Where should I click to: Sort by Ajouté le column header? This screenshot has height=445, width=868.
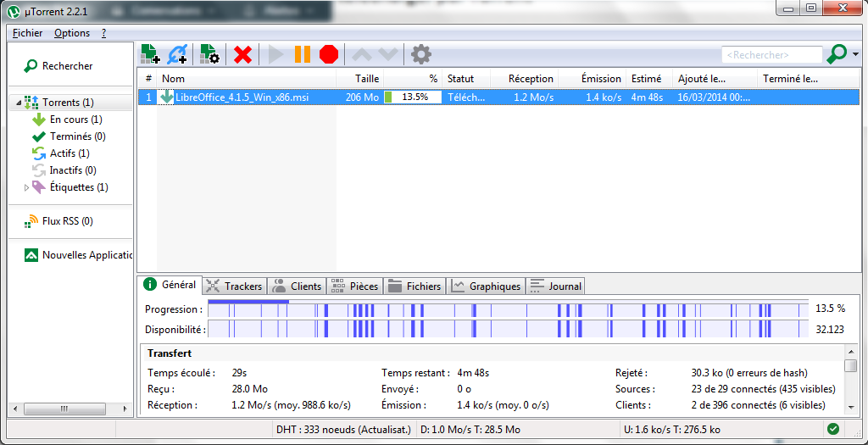[715, 79]
